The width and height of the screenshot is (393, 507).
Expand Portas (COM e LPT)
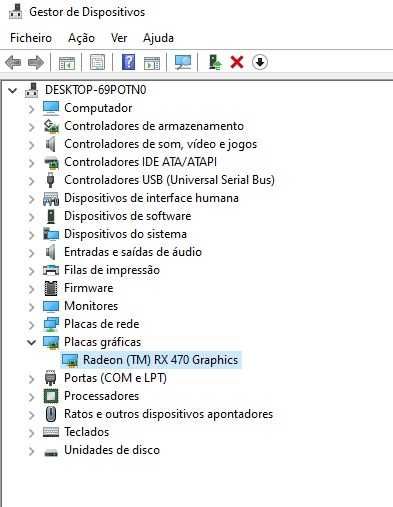pyautogui.click(x=31, y=379)
